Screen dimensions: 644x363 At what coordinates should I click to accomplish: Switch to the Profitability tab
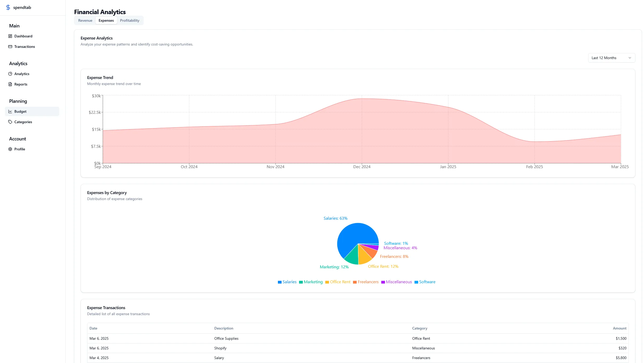(130, 20)
